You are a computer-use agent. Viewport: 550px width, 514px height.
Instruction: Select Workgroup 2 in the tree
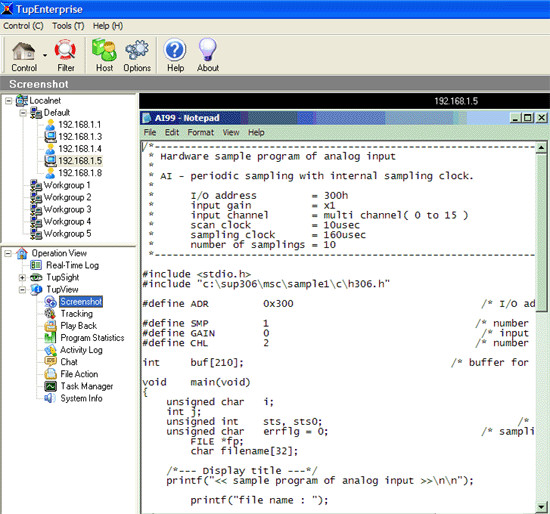pyautogui.click(x=67, y=197)
